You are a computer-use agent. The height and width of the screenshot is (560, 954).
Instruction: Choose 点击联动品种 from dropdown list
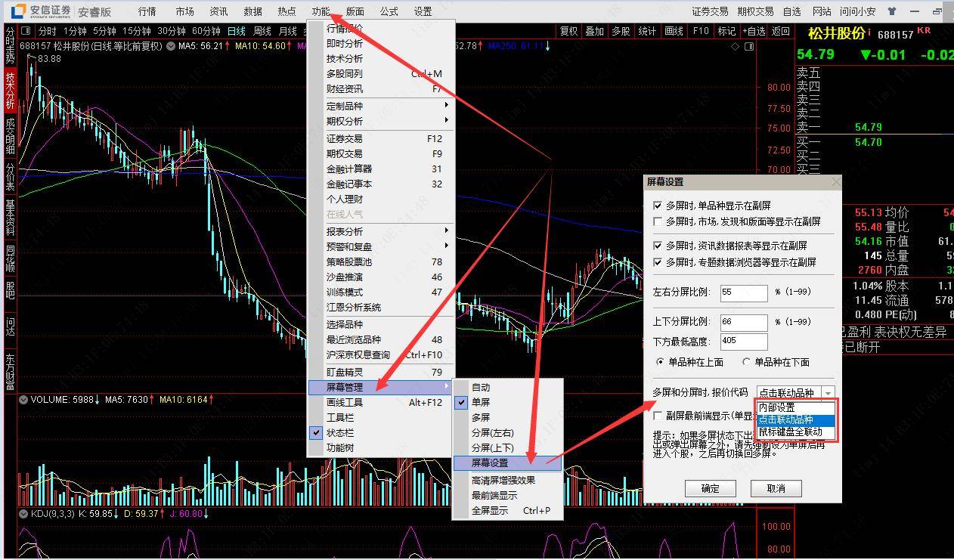pyautogui.click(x=796, y=420)
